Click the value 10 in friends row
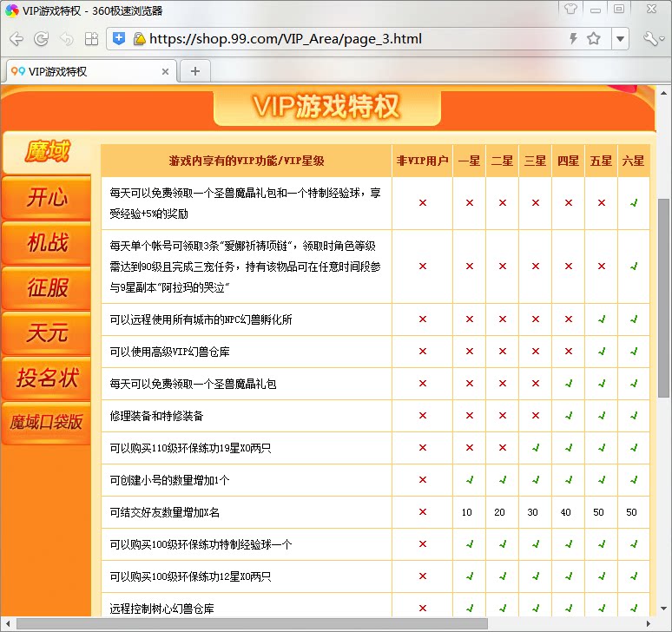 (467, 512)
